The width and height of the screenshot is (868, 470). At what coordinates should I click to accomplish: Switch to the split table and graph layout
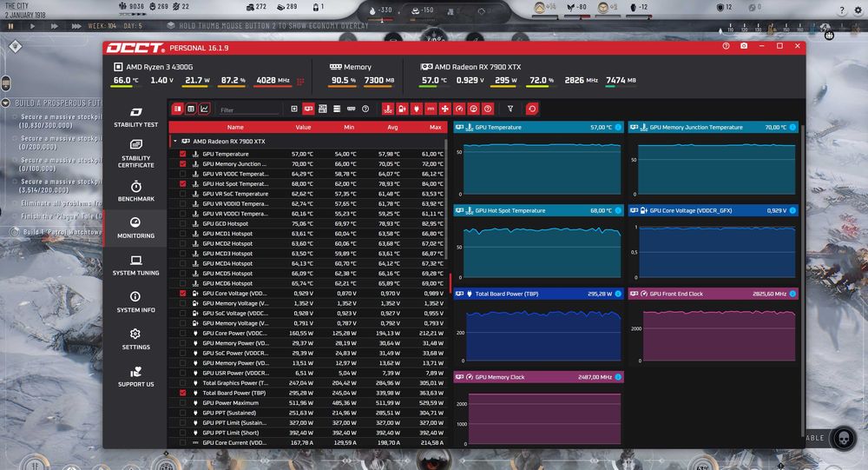click(178, 109)
